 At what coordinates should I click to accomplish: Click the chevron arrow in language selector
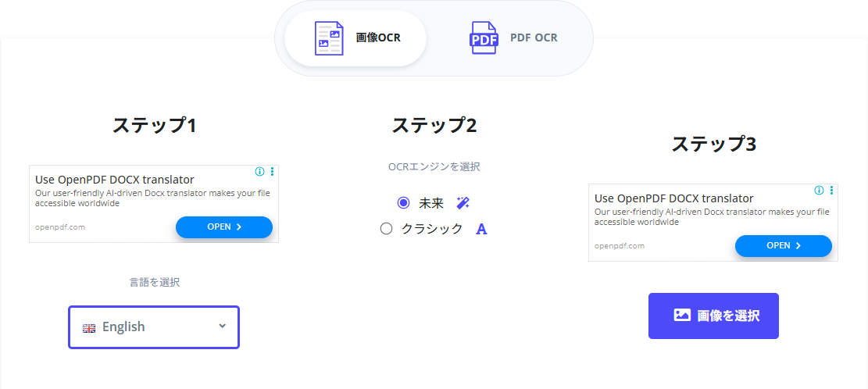pos(223,326)
